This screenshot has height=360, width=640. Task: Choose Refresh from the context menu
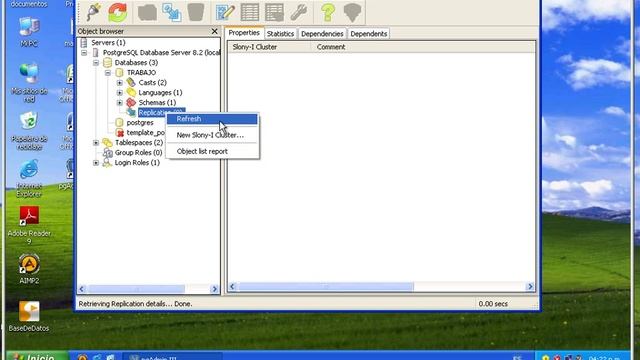(212, 119)
